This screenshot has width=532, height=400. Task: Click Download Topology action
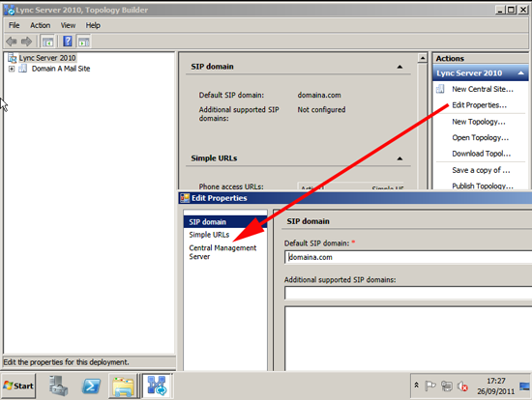(481, 154)
